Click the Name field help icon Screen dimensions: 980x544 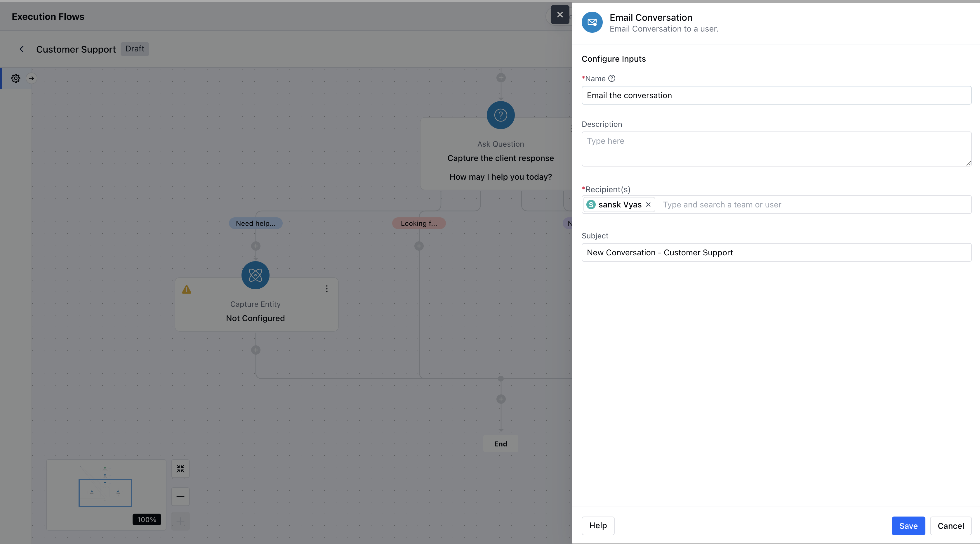(612, 78)
